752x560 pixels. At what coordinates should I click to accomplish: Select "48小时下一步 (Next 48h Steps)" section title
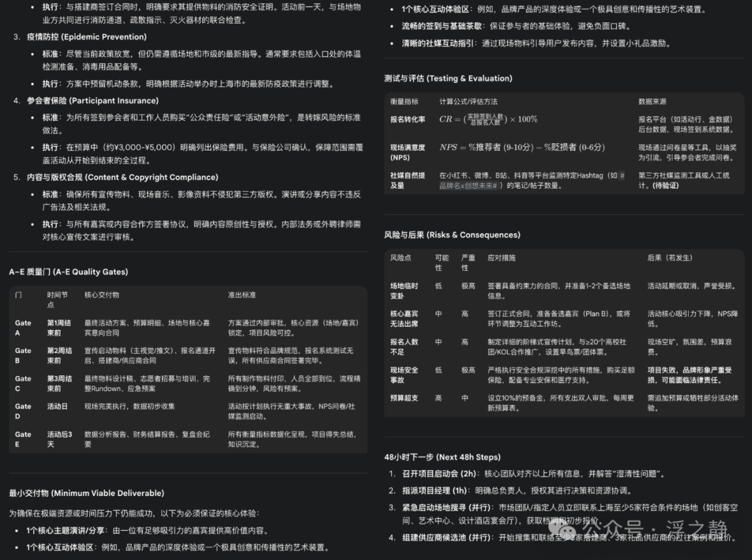click(x=442, y=458)
